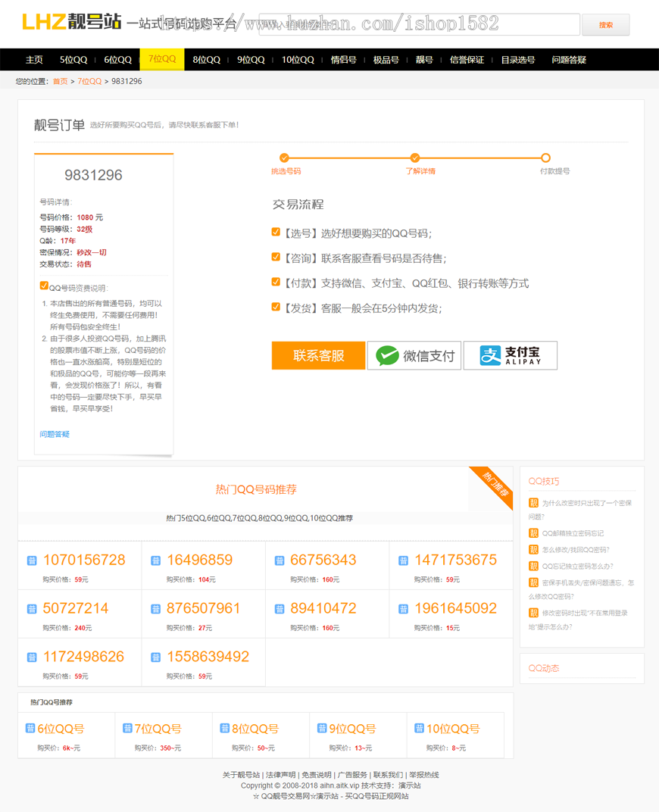Viewport: 659px width, 812px height.
Task: Click the WeChat Pay green logo icon
Action: click(387, 355)
